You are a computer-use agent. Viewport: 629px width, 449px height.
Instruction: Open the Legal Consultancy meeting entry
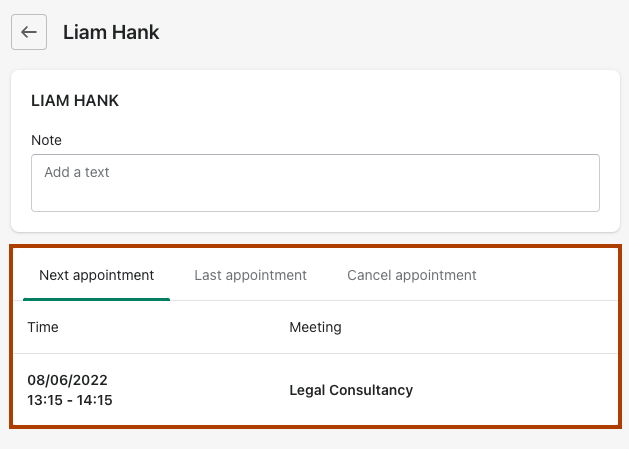[350, 390]
